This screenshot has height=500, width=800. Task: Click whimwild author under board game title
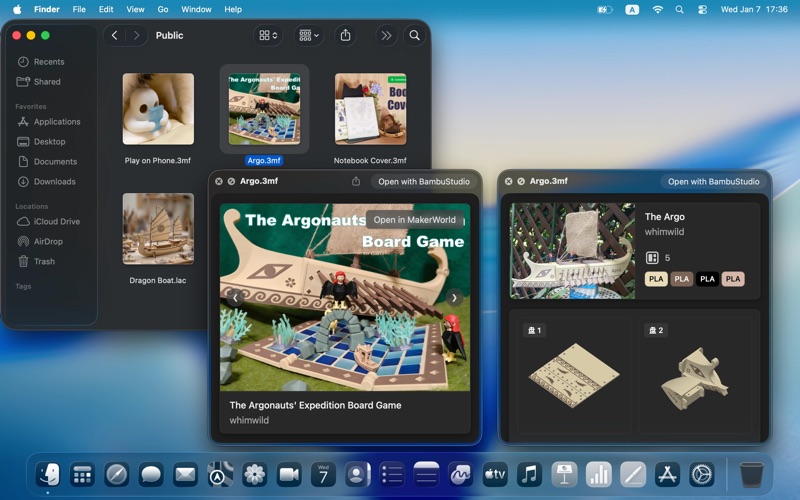249,420
